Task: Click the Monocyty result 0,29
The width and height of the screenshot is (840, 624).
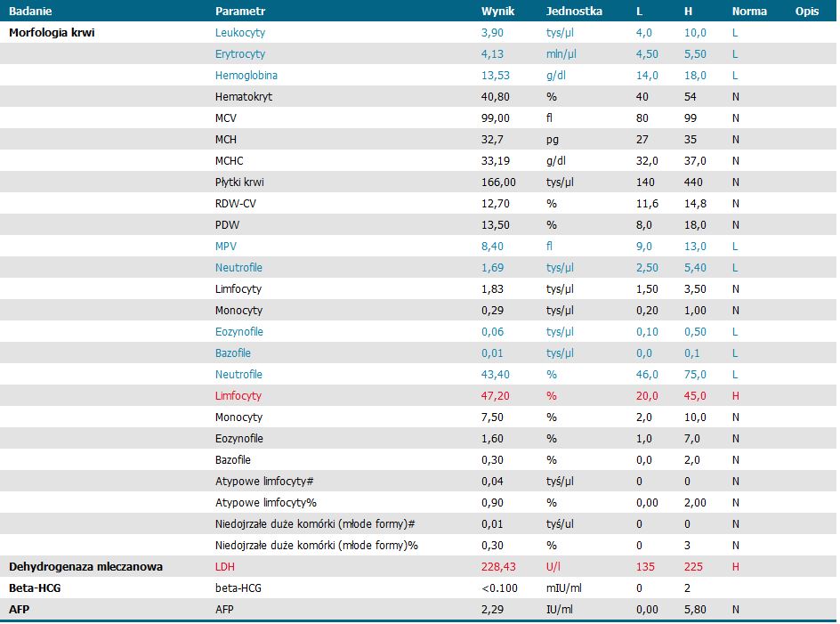Action: [492, 311]
